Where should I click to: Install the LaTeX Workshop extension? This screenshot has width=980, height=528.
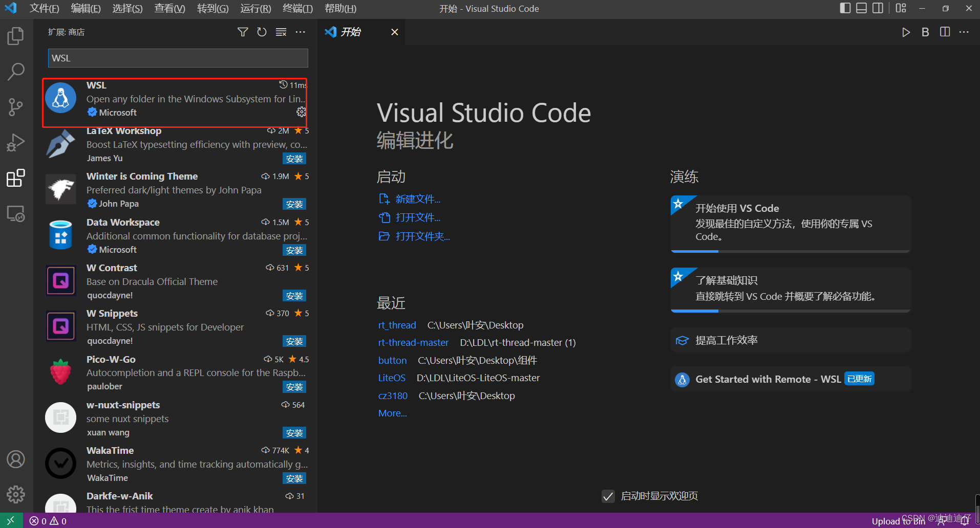[294, 159]
